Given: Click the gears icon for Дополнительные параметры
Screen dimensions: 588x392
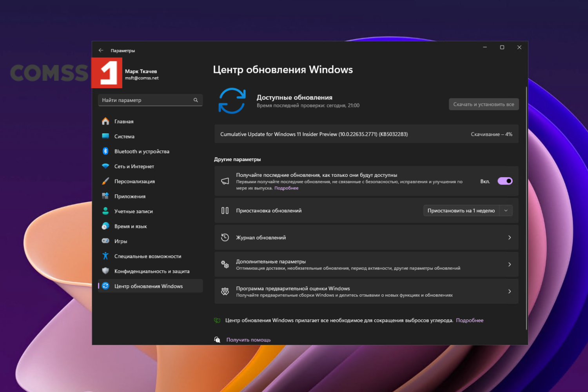Looking at the screenshot, I should pyautogui.click(x=225, y=265).
